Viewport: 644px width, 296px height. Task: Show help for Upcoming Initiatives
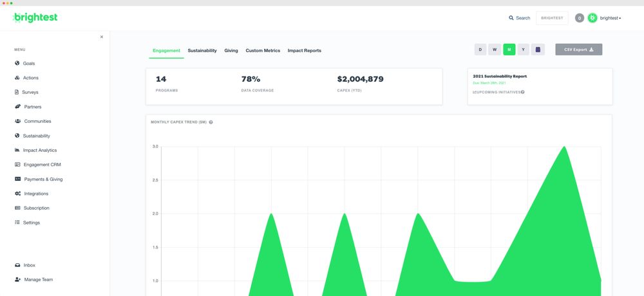pyautogui.click(x=522, y=92)
